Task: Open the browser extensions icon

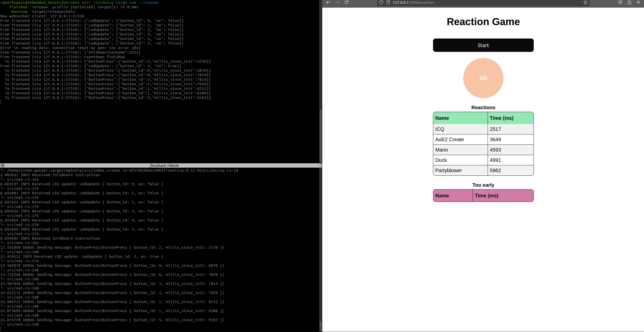Action: click(629, 3)
